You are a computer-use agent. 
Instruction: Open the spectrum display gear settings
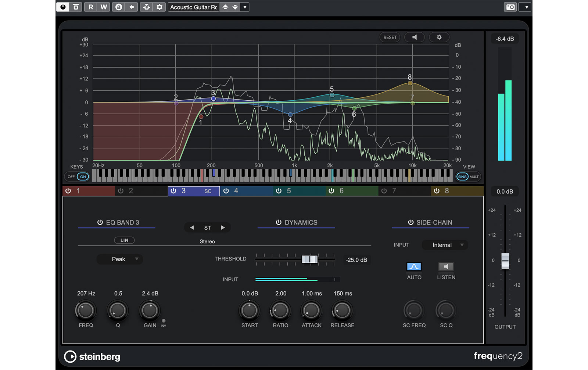(439, 37)
